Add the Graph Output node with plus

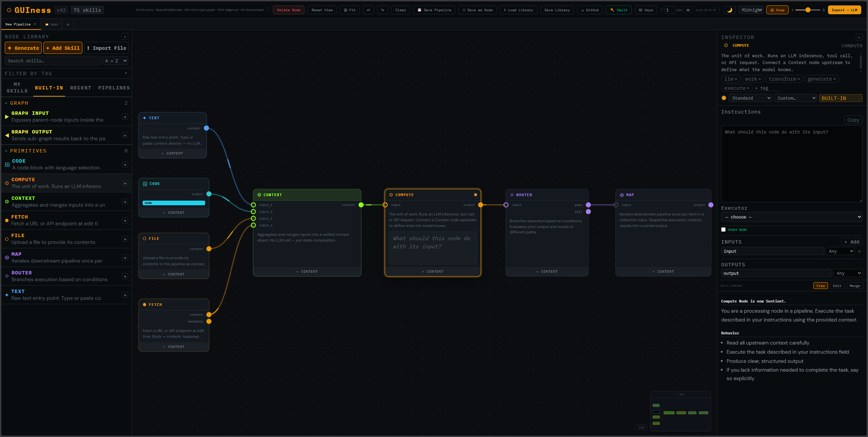125,136
